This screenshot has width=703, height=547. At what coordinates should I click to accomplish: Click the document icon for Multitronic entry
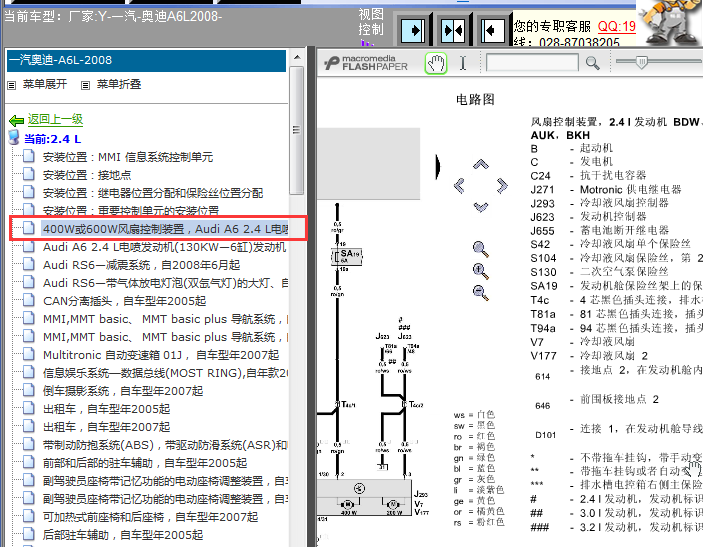coord(29,354)
